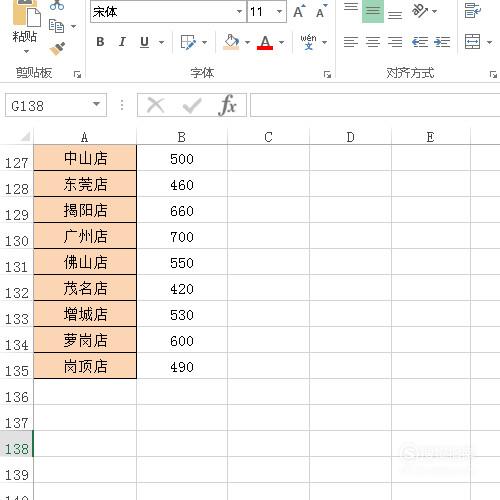Align text left
The height and width of the screenshot is (500, 500).
(x=351, y=42)
